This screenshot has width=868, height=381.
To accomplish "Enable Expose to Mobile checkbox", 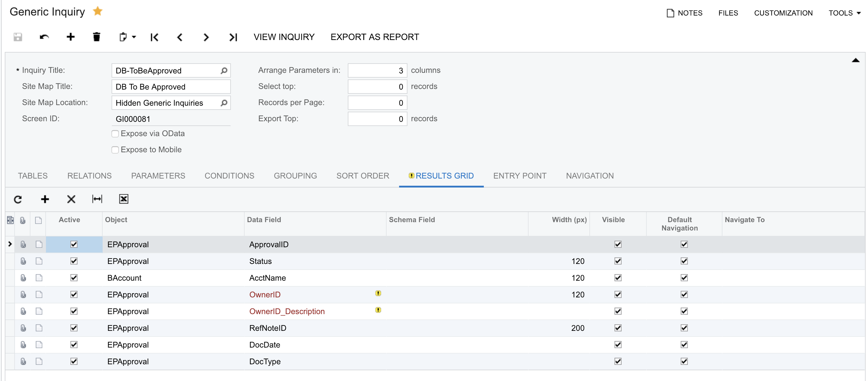I will click(x=115, y=150).
